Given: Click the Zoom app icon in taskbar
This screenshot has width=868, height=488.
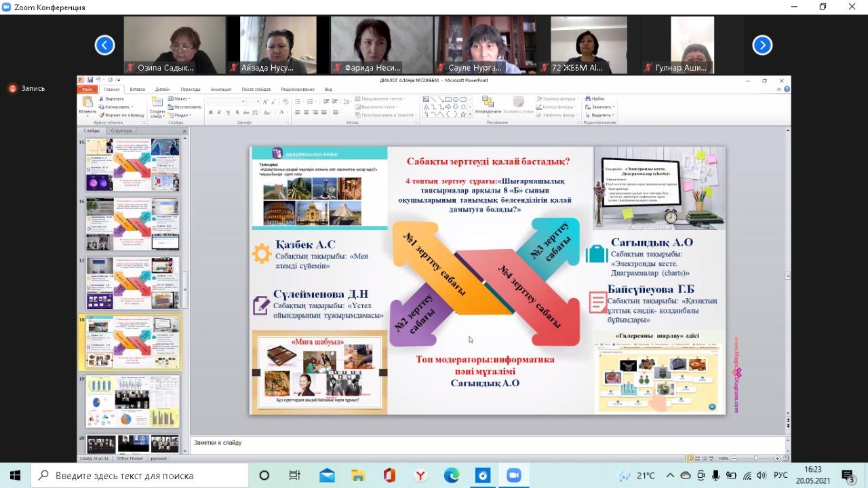Looking at the screenshot, I should [x=513, y=475].
